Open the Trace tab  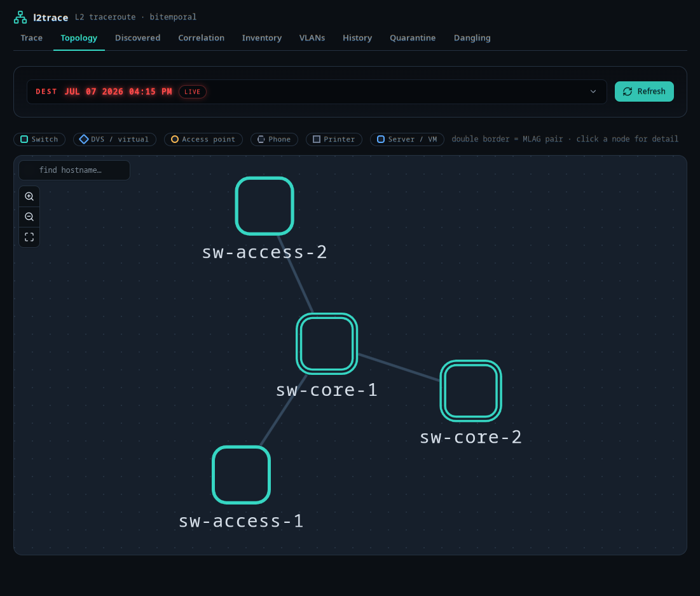pos(32,38)
